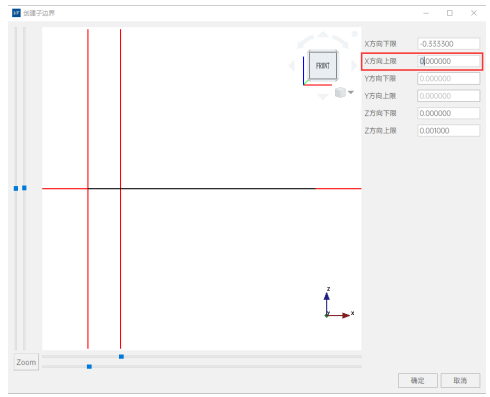Cancel with the 取消 button
This screenshot has height=397, width=490.
460,380
